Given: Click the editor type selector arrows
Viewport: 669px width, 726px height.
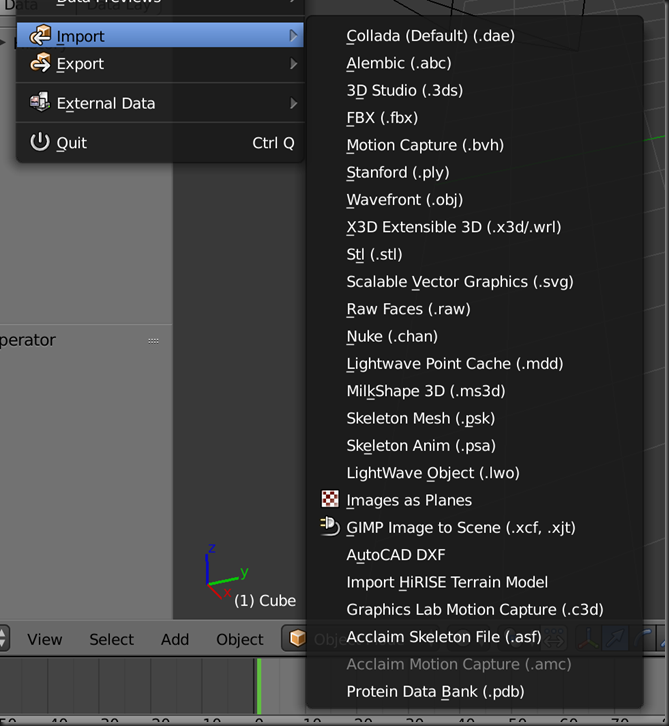Looking at the screenshot, I should coord(3,638).
